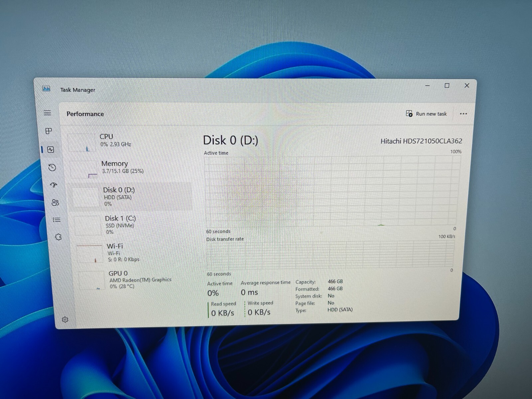Viewport: 532px width, 399px height.
Task: Select Disk 0 (D:) HDD entry
Action: coord(131,196)
